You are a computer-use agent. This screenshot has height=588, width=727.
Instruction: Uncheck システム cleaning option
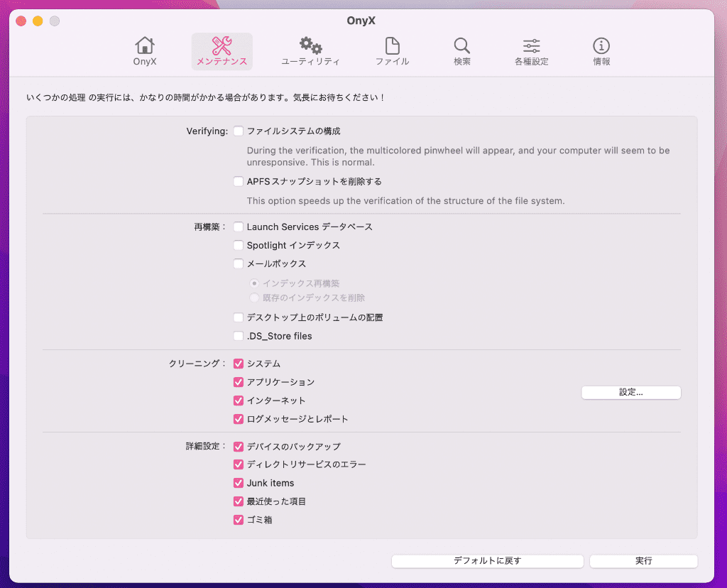coord(239,364)
